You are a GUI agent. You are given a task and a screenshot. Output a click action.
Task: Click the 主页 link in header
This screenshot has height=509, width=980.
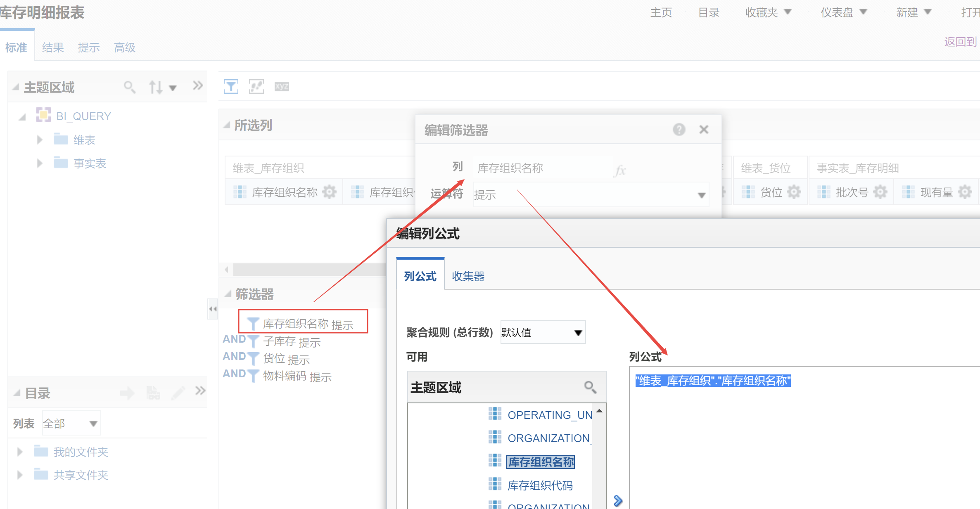(661, 12)
